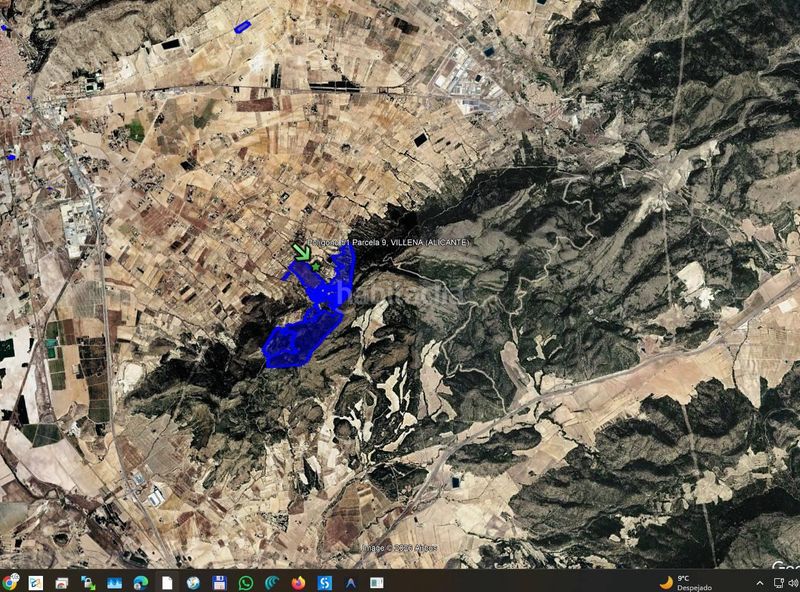Click the green star marker on the parcel

(316, 266)
